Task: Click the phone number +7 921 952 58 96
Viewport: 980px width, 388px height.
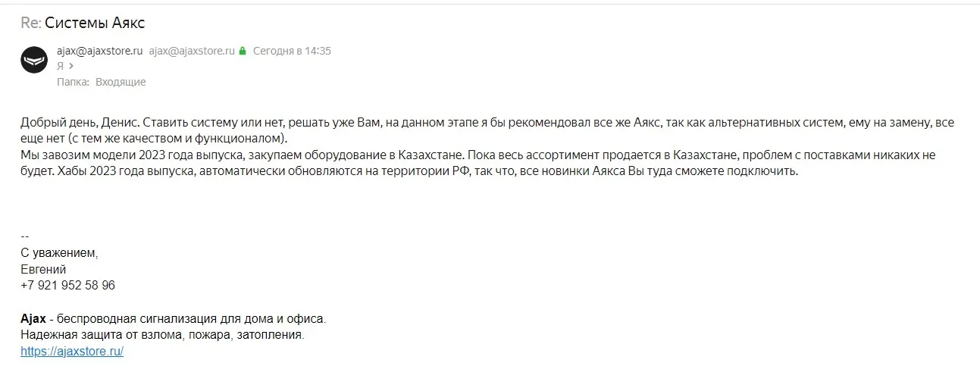Action: pos(68,286)
